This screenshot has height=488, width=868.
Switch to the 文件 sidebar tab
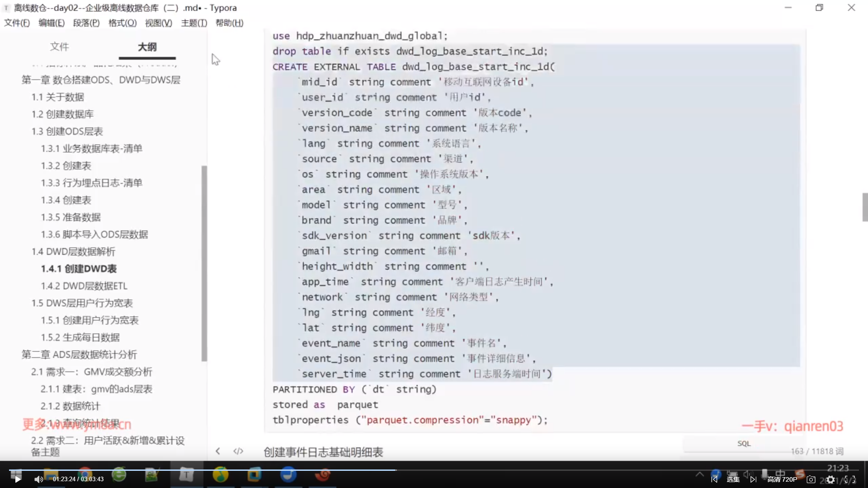[x=59, y=47]
